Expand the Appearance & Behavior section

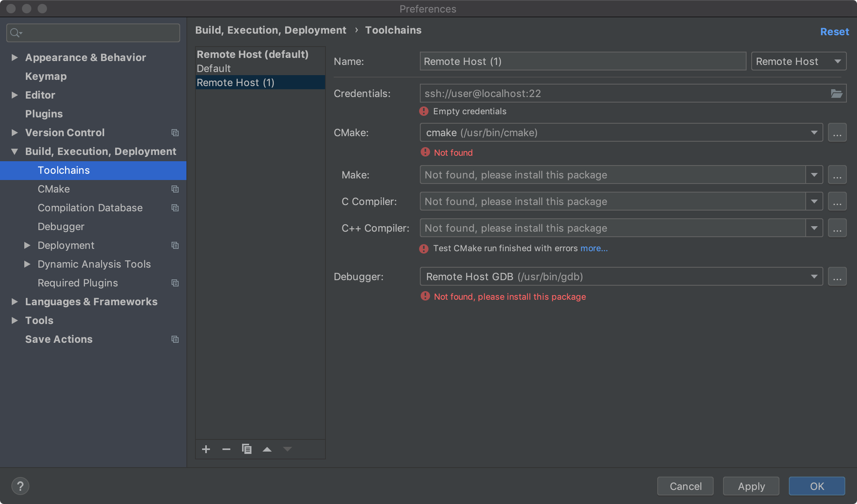click(15, 58)
